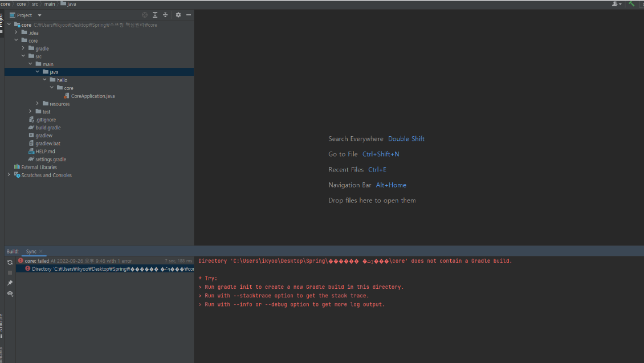The image size is (644, 363).
Task: Close the Sync tab
Action: (x=40, y=251)
